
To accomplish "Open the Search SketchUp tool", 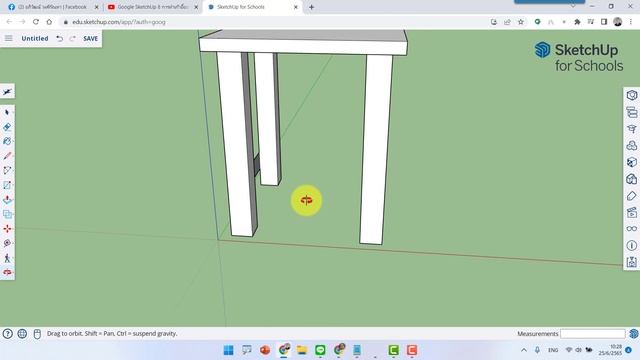I will click(7, 92).
